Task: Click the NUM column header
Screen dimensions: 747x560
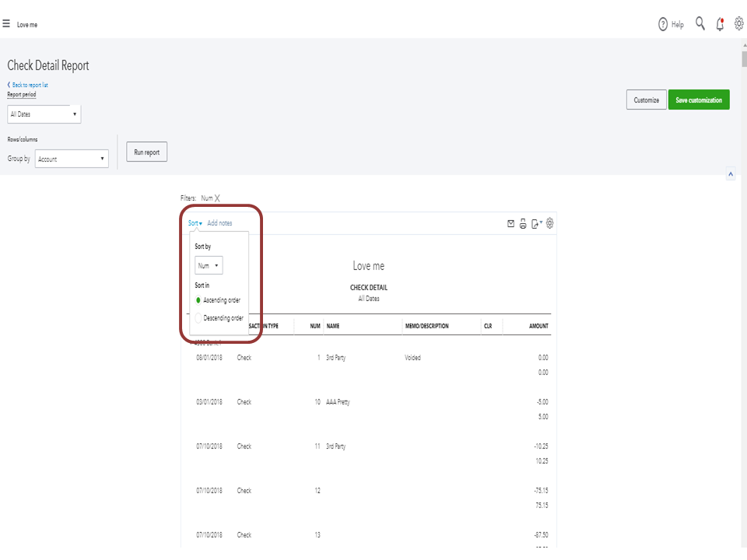Action: point(315,326)
